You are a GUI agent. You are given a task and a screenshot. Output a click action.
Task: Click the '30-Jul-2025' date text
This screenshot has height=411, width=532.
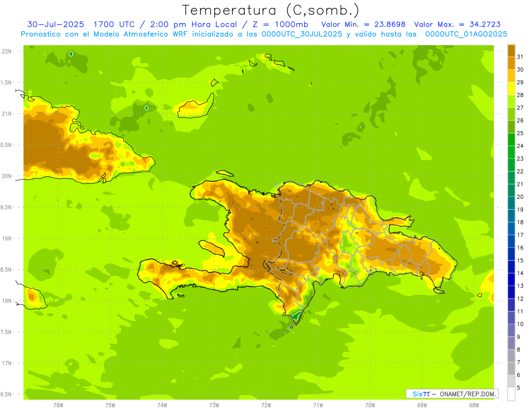pyautogui.click(x=56, y=24)
